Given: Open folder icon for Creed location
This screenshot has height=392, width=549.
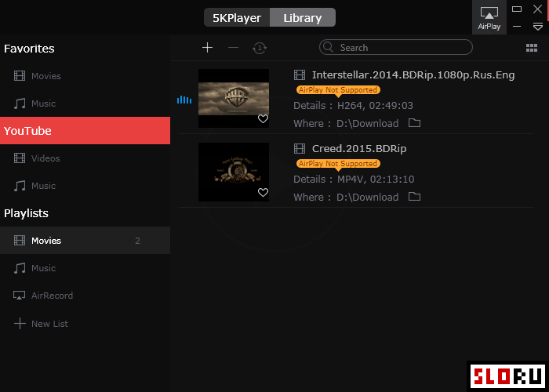Looking at the screenshot, I should click(x=414, y=196).
